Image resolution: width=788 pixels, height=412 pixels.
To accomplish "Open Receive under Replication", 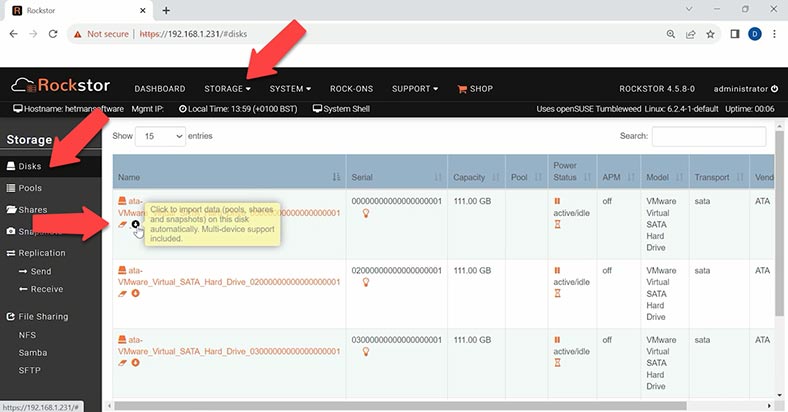I will tap(41, 289).
